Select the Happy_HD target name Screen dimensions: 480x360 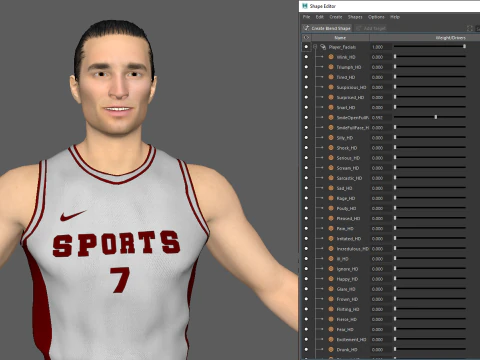(347, 279)
